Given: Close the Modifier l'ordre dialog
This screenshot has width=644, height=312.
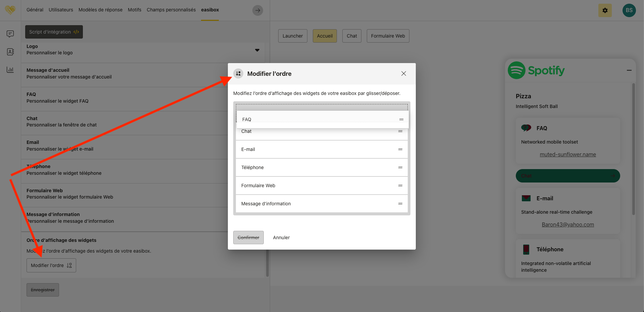Looking at the screenshot, I should tap(403, 73).
